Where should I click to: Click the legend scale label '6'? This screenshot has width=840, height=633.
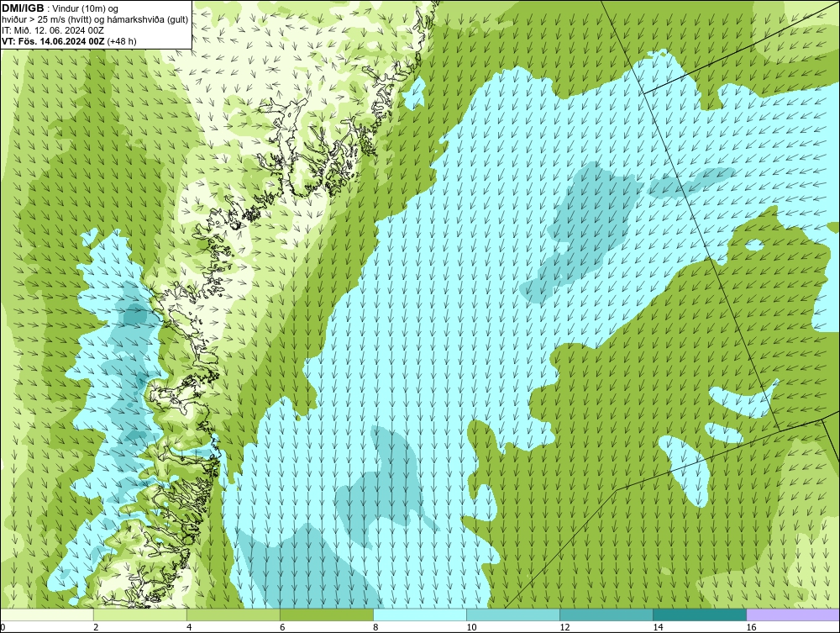[282, 627]
